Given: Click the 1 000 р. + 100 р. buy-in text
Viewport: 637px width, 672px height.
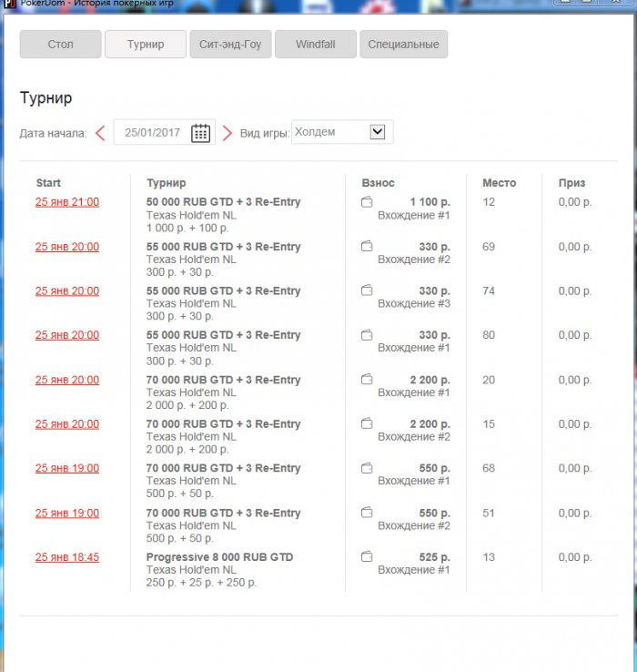Looking at the screenshot, I should pyautogui.click(x=187, y=228).
